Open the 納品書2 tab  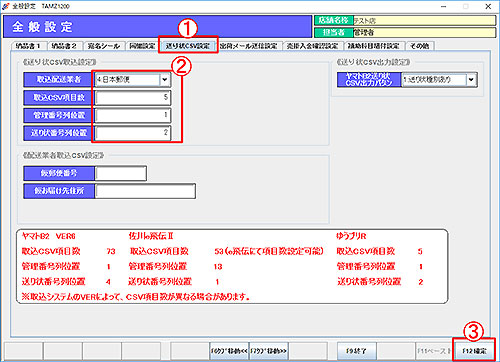(65, 46)
